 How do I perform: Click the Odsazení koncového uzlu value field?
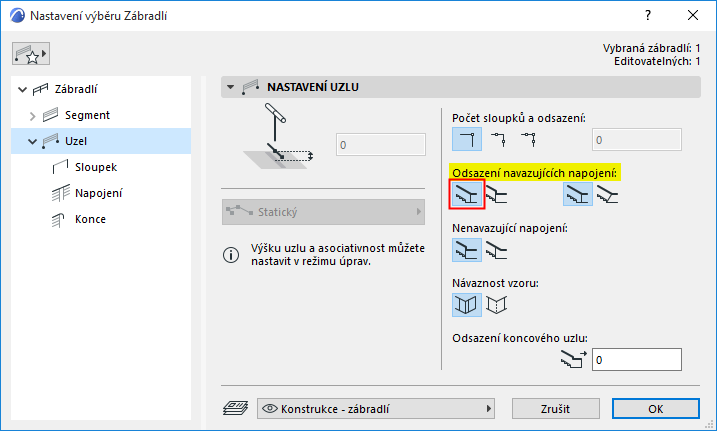click(x=636, y=359)
